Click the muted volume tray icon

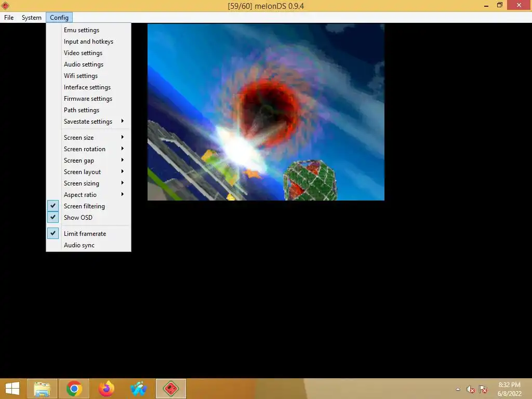click(470, 389)
